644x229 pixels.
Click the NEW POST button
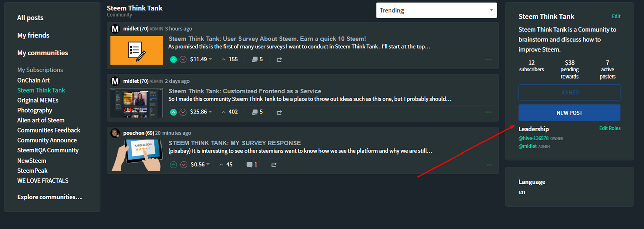[570, 113]
